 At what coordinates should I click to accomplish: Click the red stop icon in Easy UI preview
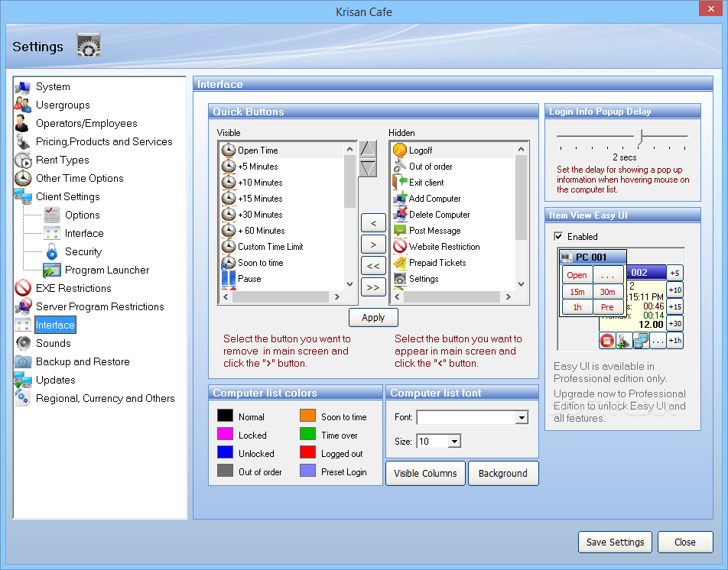point(607,341)
